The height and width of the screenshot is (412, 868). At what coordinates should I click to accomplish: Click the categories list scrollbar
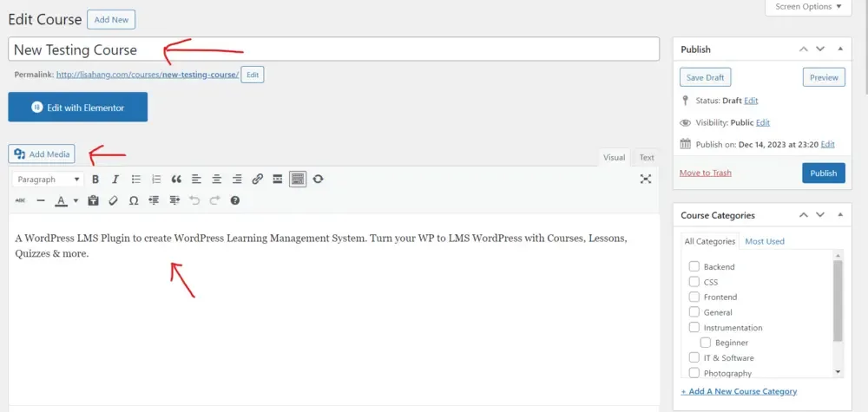[x=838, y=301]
